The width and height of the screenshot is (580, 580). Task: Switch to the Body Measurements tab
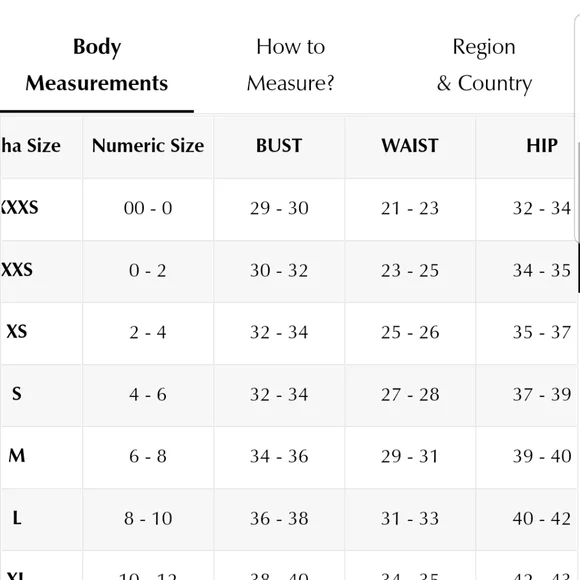click(97, 65)
